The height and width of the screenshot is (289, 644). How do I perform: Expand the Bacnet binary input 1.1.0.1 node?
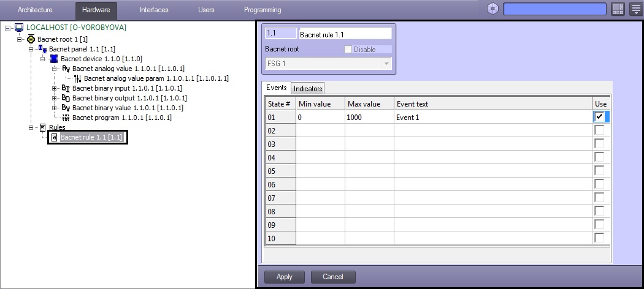(55, 88)
